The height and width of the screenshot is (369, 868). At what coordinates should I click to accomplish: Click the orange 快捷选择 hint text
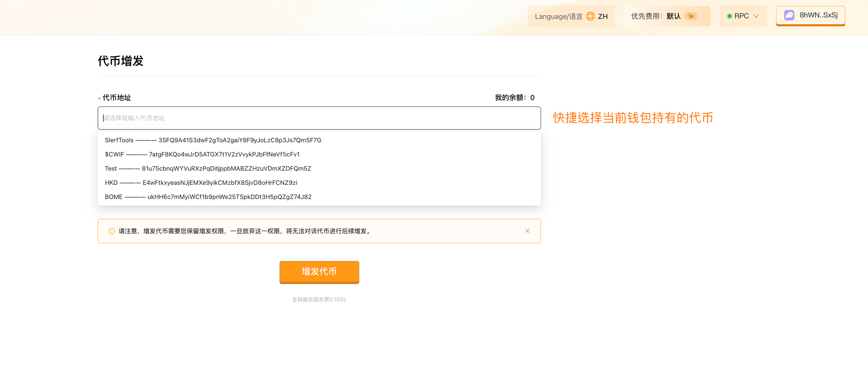tap(633, 118)
